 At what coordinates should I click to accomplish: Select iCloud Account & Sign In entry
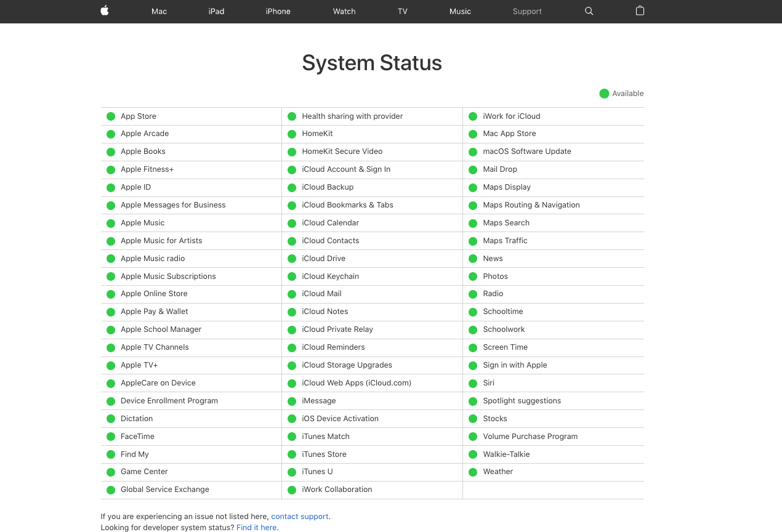(346, 169)
